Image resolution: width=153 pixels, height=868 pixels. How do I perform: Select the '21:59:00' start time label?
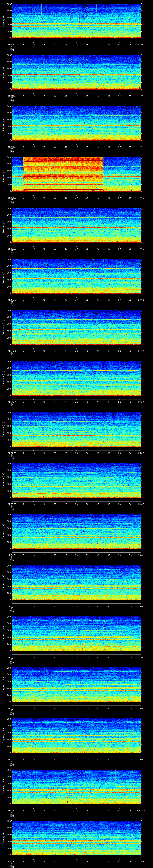coord(12,810)
